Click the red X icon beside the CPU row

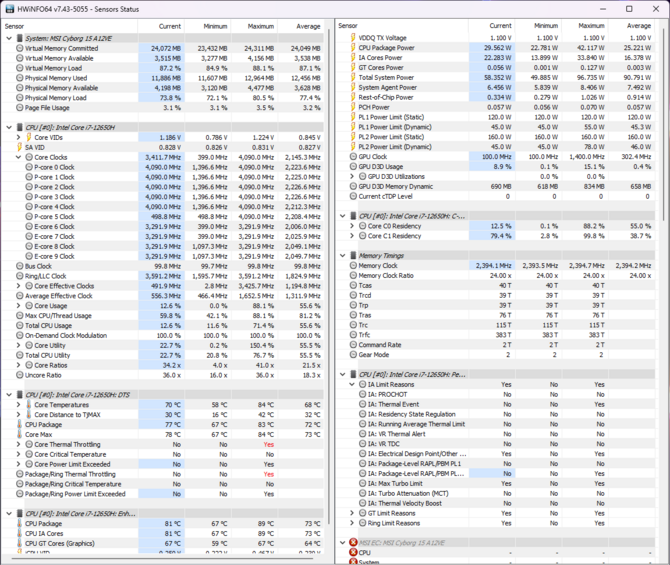pyautogui.click(x=353, y=552)
